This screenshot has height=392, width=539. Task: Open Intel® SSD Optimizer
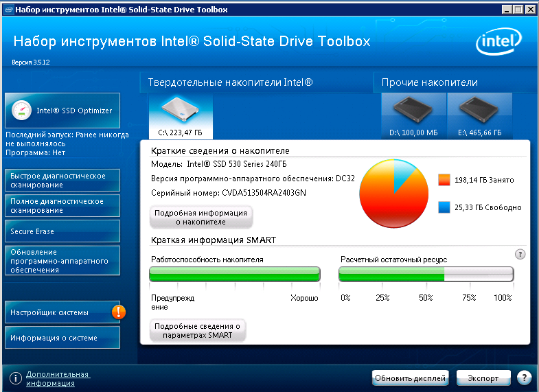coord(62,111)
